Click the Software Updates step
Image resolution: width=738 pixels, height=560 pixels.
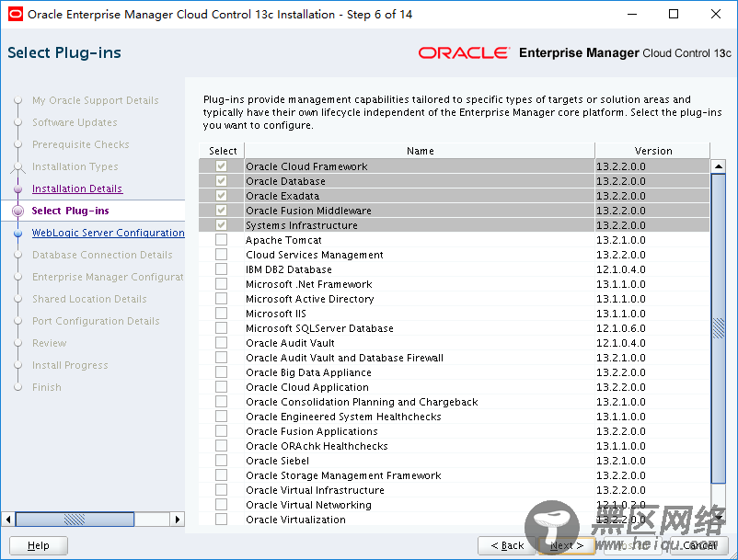click(75, 122)
